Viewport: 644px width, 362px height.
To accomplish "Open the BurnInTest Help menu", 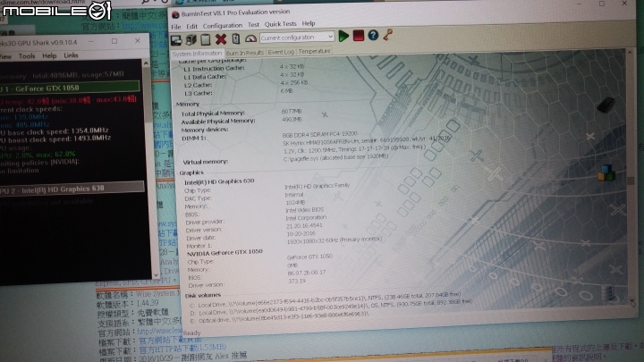I will coord(309,23).
